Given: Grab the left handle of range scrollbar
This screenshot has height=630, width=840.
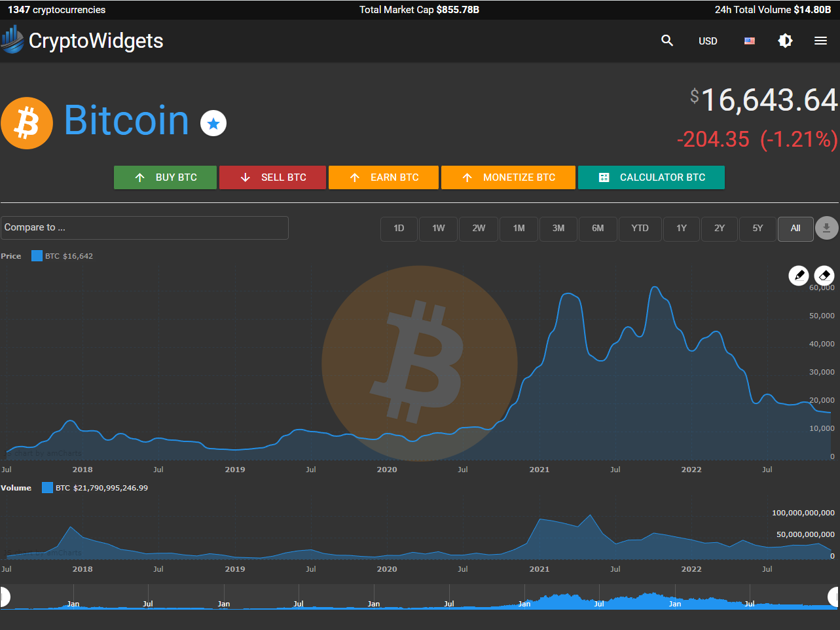Looking at the screenshot, I should 4,597.
